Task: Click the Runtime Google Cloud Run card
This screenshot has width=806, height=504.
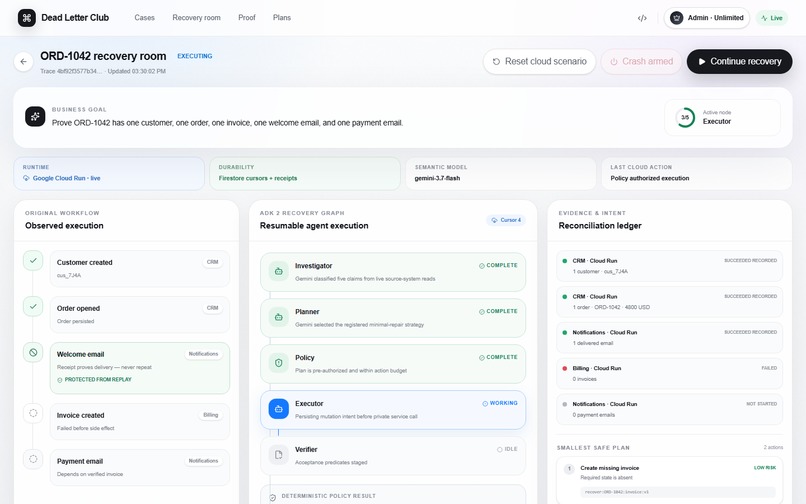Action: [109, 173]
